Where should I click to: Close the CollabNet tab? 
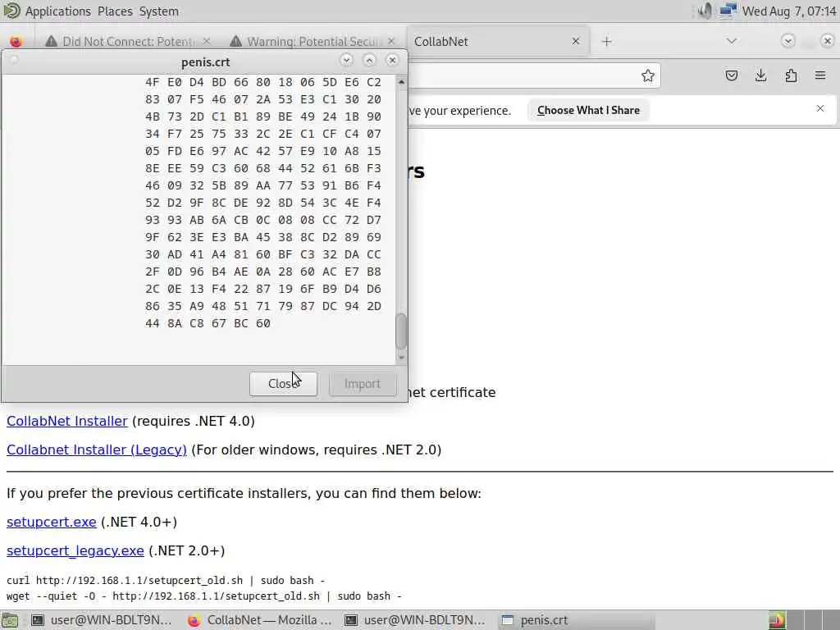click(575, 41)
